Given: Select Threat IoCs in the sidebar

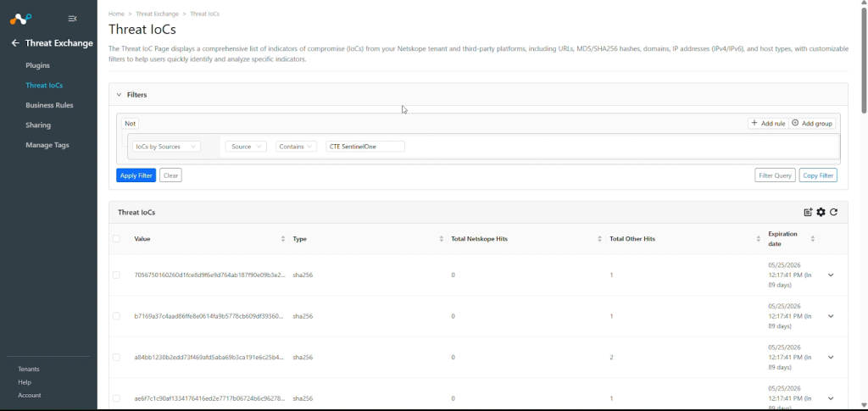Looking at the screenshot, I should (x=44, y=86).
